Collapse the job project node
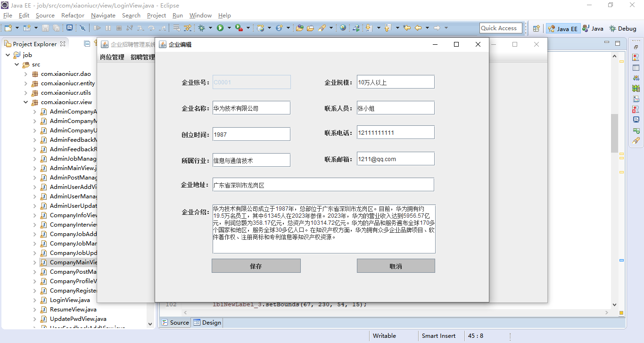 point(8,55)
